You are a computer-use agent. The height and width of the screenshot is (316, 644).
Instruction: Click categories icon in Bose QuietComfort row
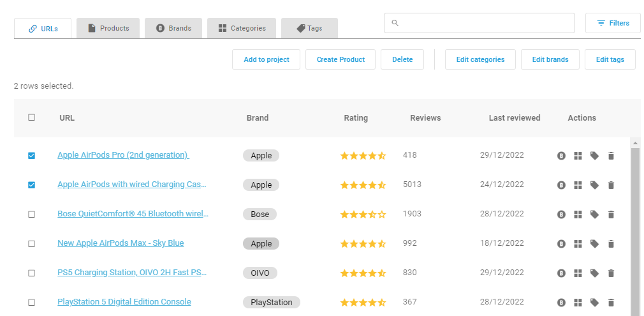(578, 214)
